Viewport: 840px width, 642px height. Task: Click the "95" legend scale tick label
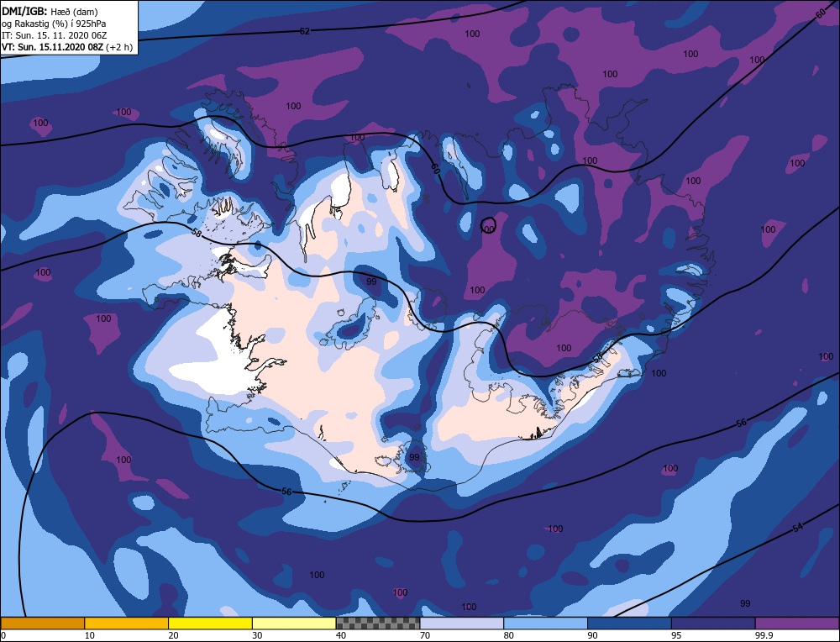click(x=676, y=635)
